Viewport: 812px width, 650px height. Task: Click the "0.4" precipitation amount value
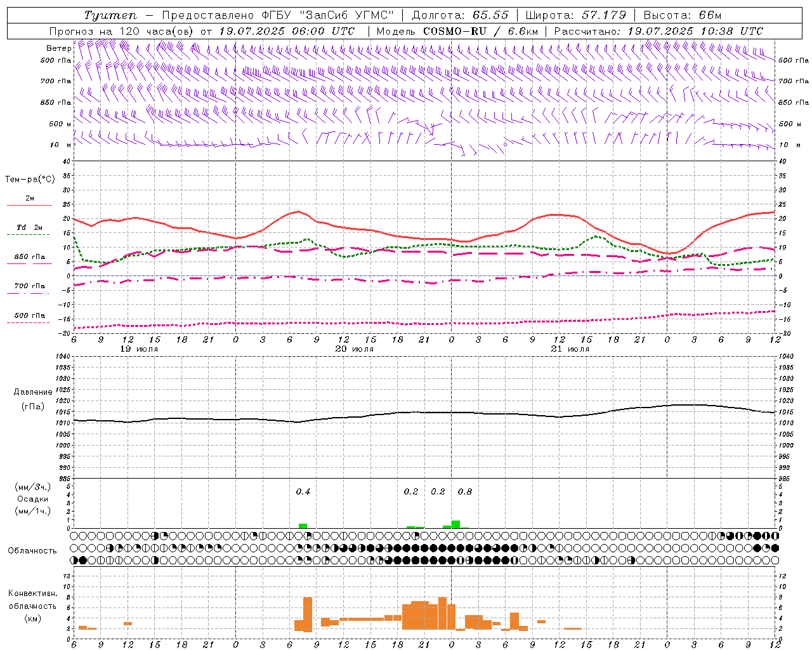[x=303, y=491]
